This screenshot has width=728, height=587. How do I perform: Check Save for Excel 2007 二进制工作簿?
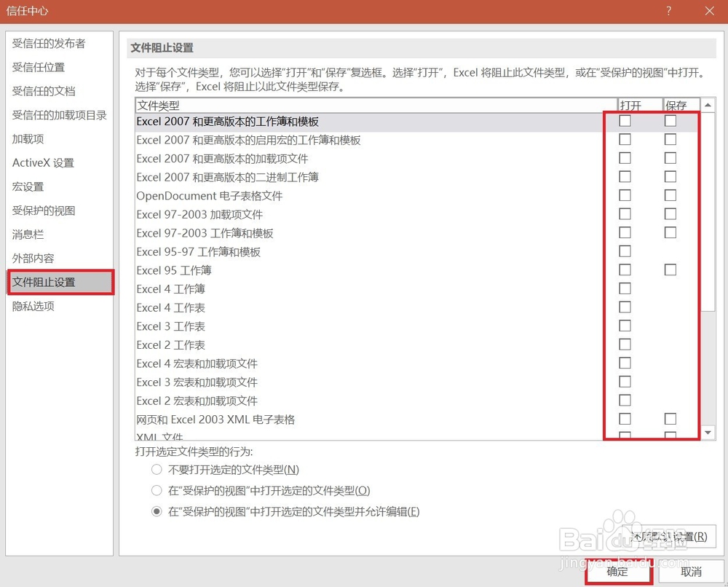[x=670, y=176]
